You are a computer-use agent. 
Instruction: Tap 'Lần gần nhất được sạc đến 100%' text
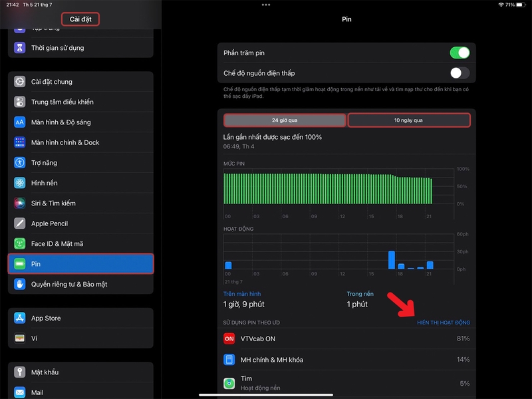click(x=273, y=137)
